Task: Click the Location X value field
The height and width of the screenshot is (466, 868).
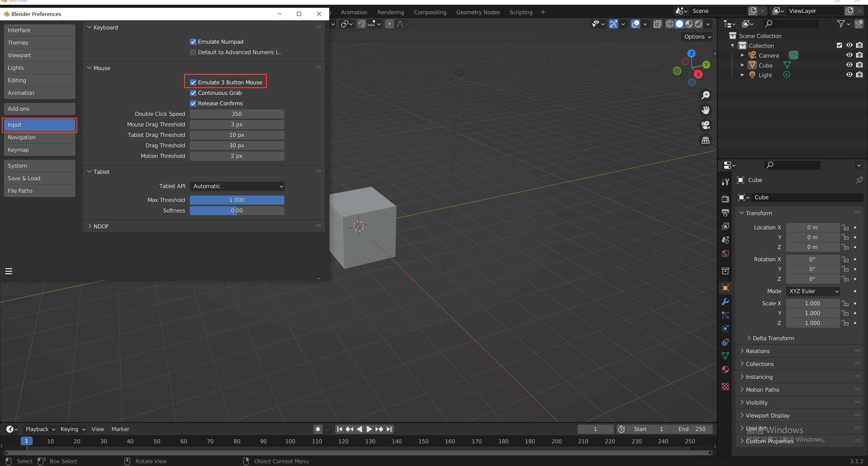Action: (x=812, y=227)
